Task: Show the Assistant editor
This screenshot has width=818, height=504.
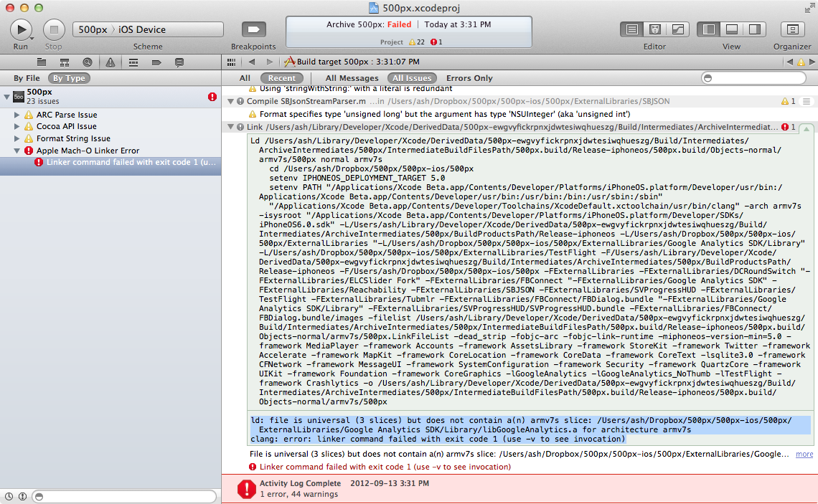Action: [654, 29]
